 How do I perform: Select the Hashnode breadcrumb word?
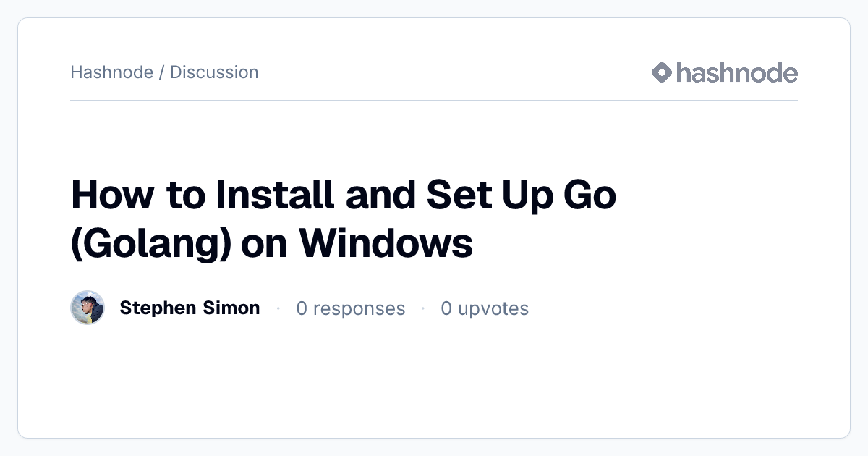(x=111, y=72)
